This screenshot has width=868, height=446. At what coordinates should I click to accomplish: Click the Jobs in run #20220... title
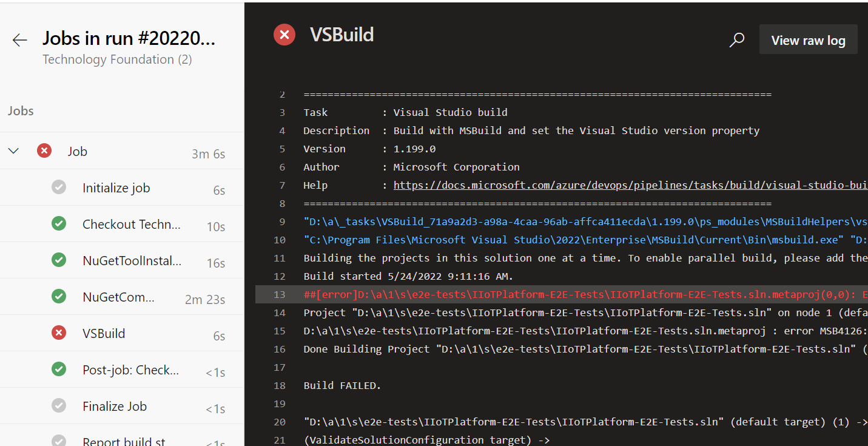pos(129,38)
